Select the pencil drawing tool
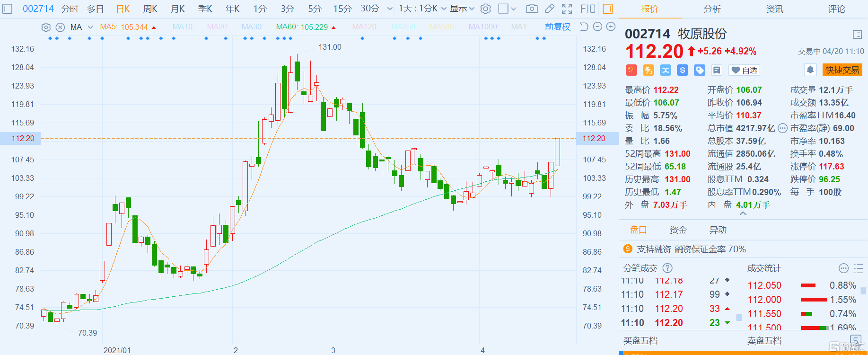Screen dimensions: 868x355 pos(549,9)
